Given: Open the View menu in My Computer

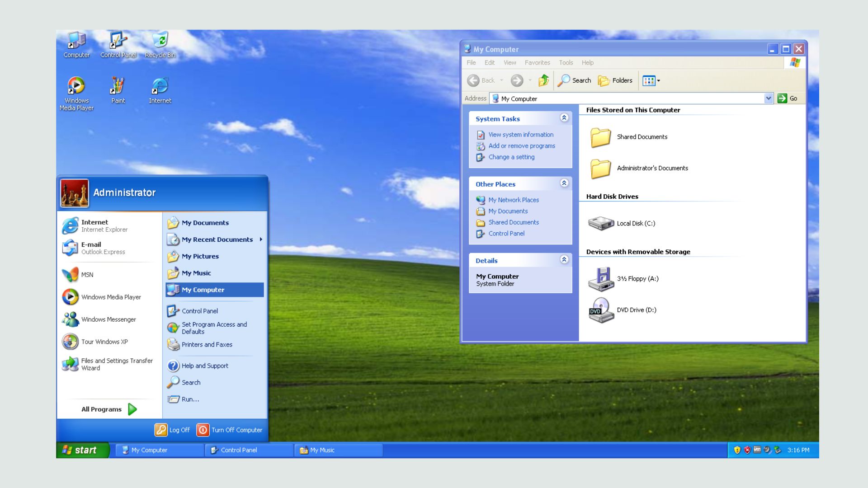Looking at the screenshot, I should 510,62.
